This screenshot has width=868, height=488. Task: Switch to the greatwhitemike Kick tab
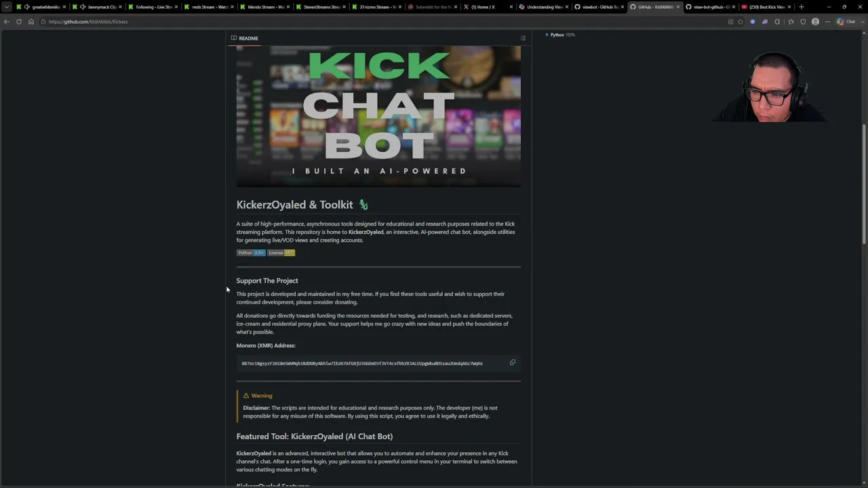[x=41, y=7]
